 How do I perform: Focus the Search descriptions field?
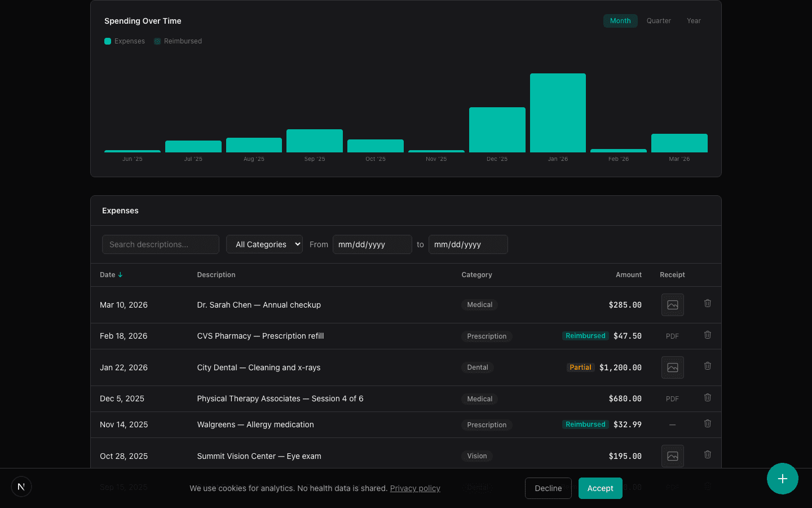[161, 244]
